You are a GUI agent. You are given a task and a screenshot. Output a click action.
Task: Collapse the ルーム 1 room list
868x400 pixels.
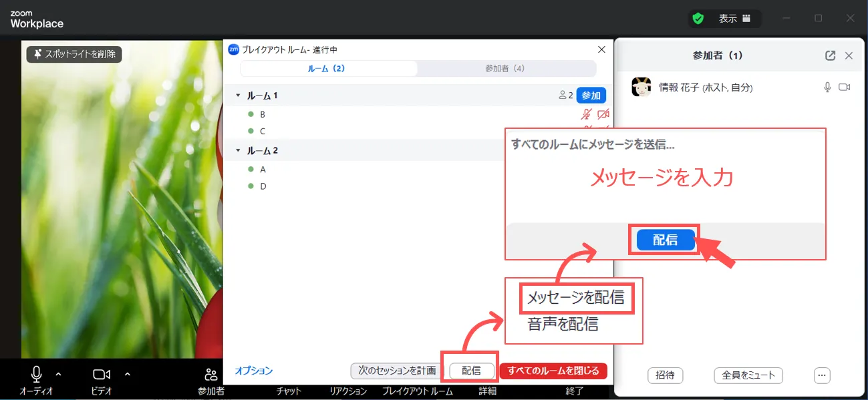point(237,95)
